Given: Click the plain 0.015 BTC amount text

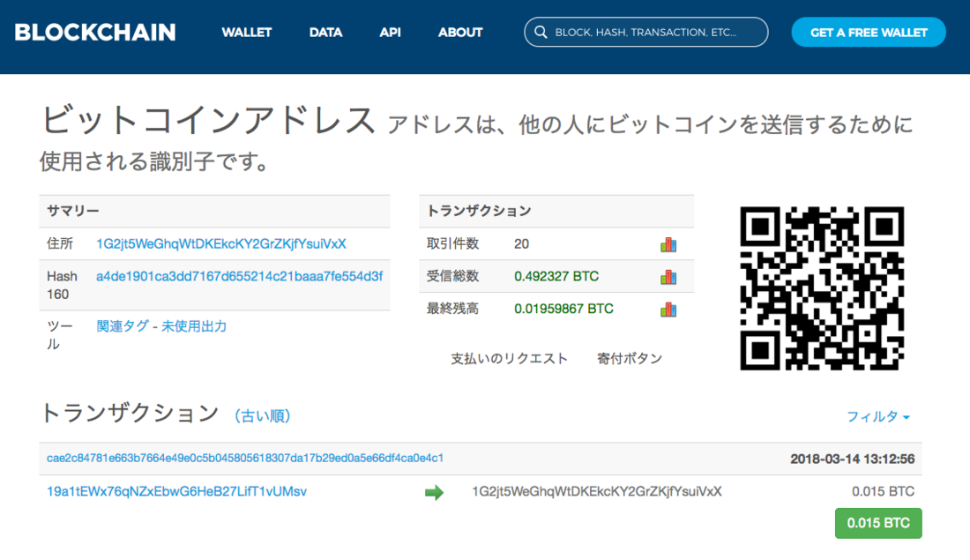Looking at the screenshot, I should click(883, 491).
